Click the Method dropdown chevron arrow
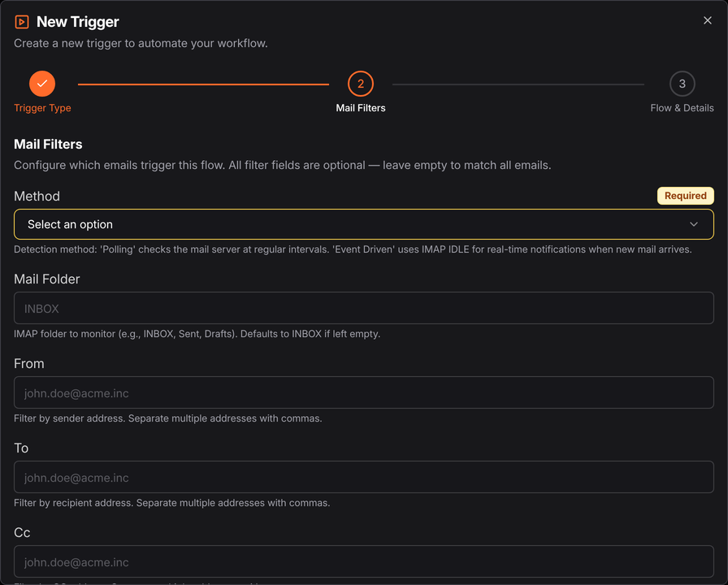 pyautogui.click(x=694, y=224)
